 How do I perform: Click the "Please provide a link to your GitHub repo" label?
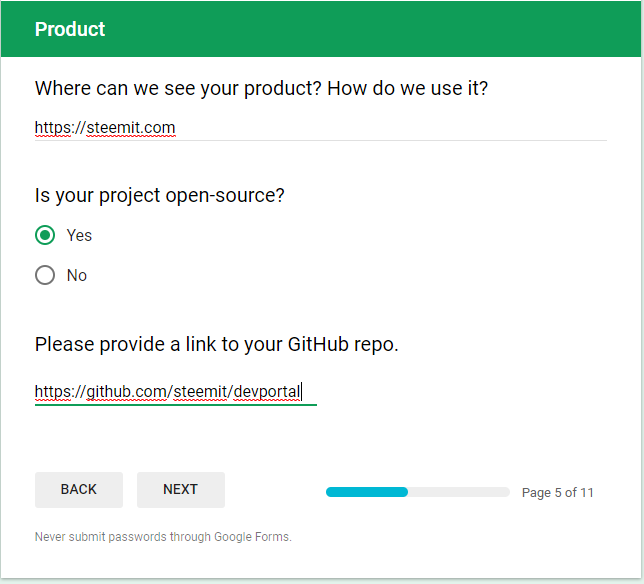click(216, 344)
